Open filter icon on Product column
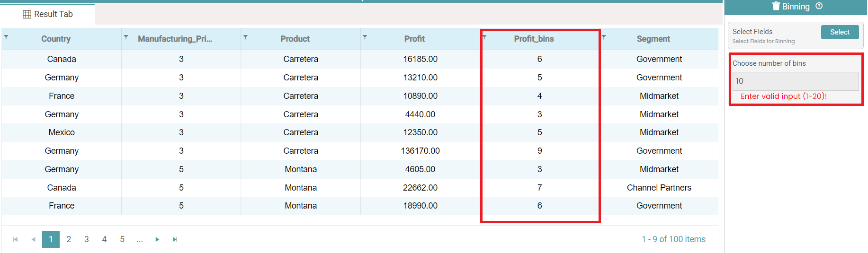The width and height of the screenshot is (868, 253). (x=245, y=36)
